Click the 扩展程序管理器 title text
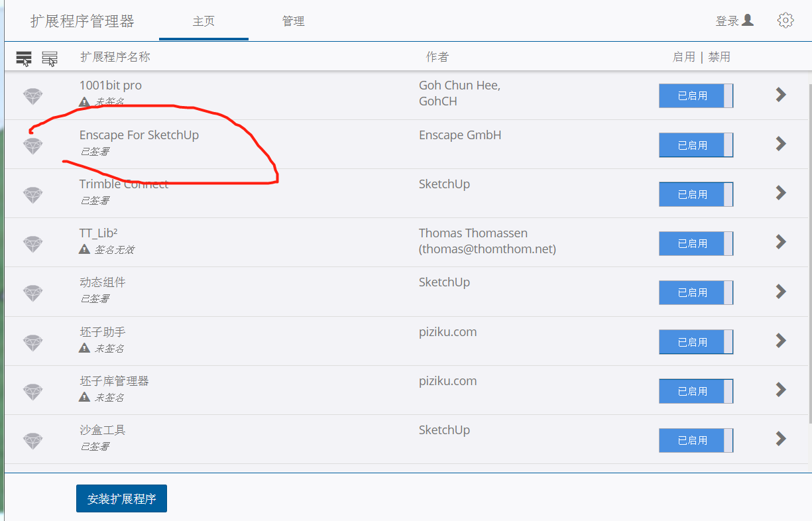The image size is (812, 521). [x=82, y=21]
